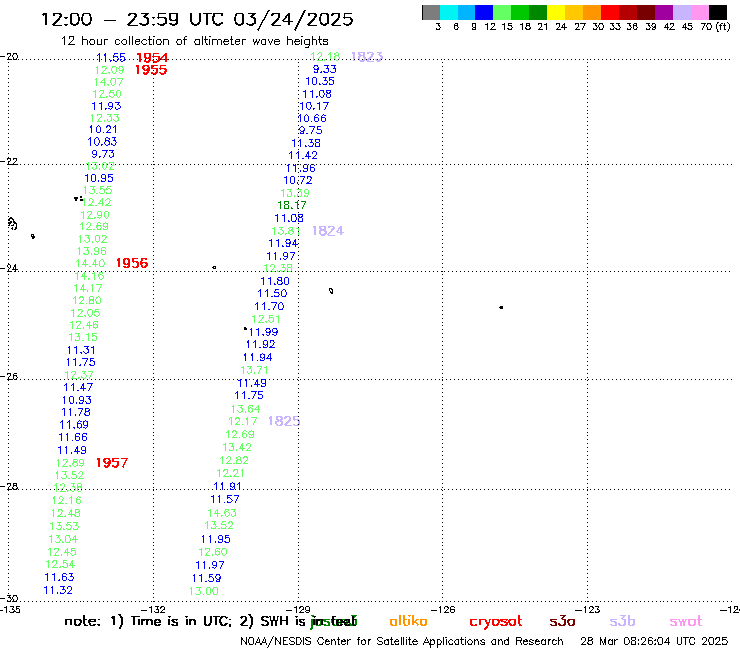
Task: Click the NOAA/NESDIS Center credit line
Action: click(x=402, y=642)
